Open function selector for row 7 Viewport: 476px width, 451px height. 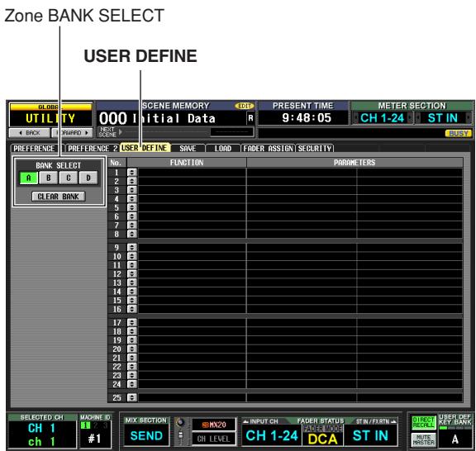click(x=131, y=225)
